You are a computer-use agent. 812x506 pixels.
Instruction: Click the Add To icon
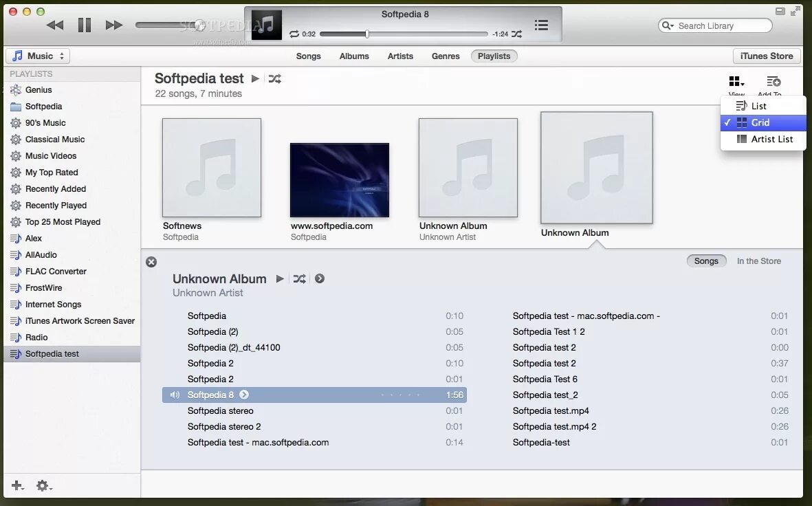click(x=773, y=82)
